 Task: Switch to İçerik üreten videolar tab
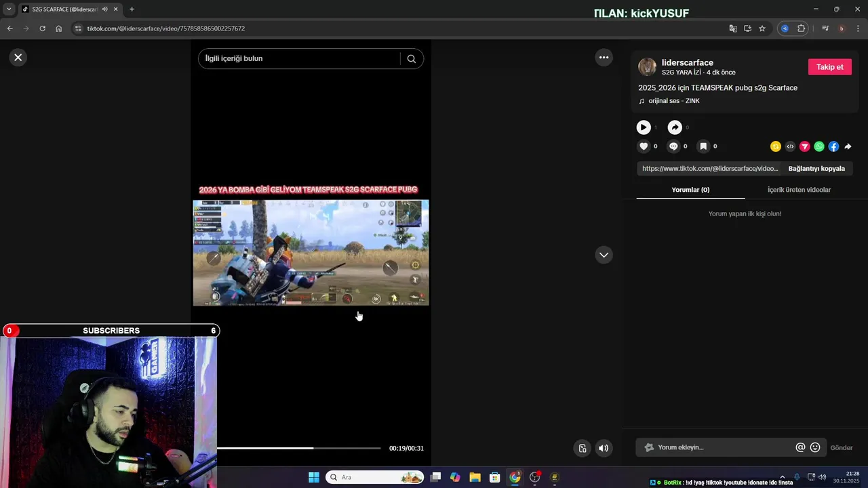tap(799, 190)
